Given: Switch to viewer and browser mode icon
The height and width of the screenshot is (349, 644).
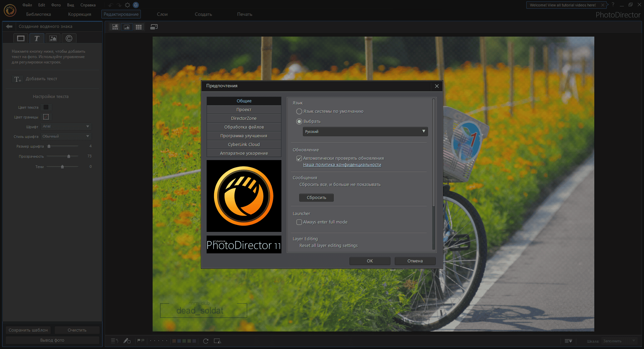Looking at the screenshot, I should [115, 27].
